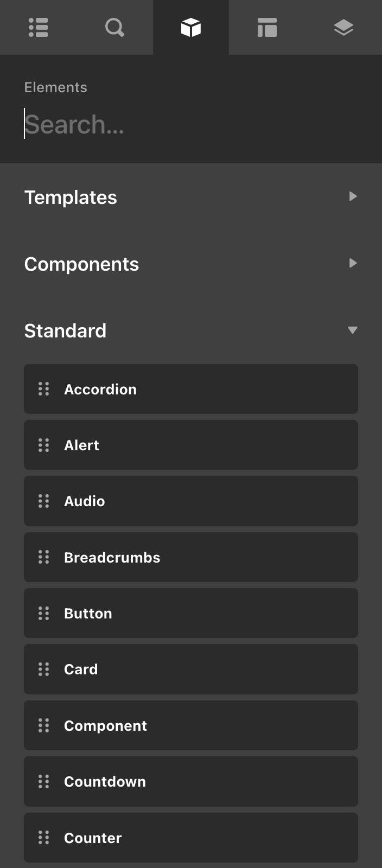Select the layers panel icon
Screen dimensions: 382x868
tap(343, 28)
